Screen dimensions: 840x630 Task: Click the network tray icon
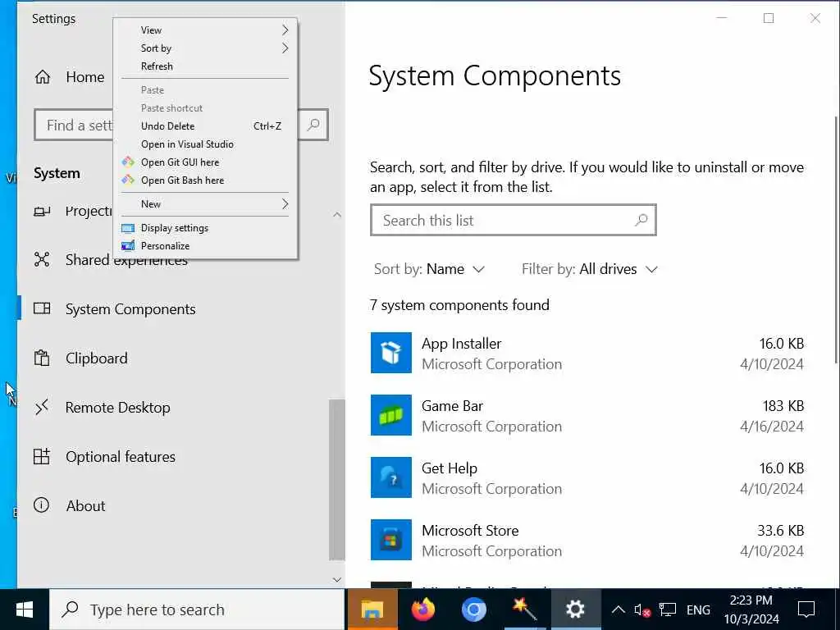[x=668, y=609]
